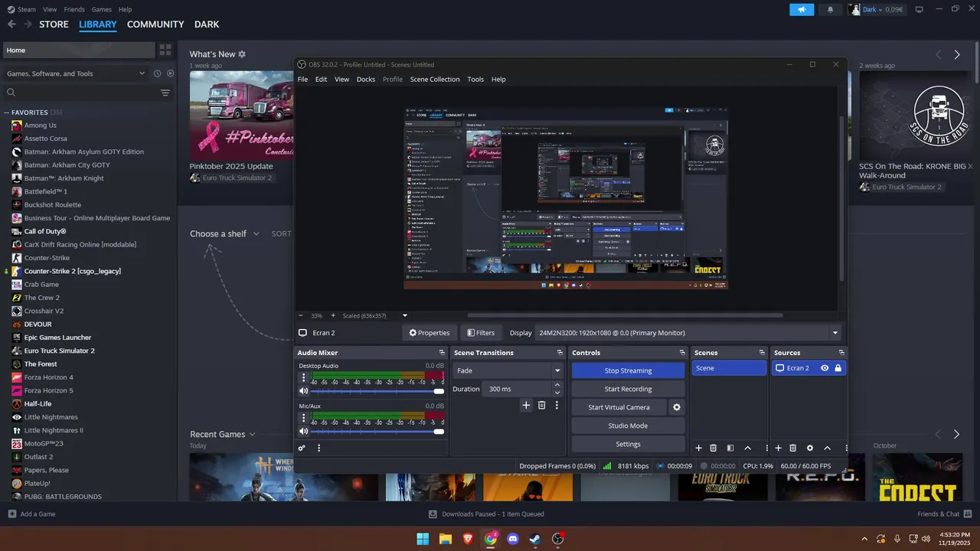Toggle visibility eye of Ecran 2 source
The height and width of the screenshot is (551, 980).
coord(825,368)
